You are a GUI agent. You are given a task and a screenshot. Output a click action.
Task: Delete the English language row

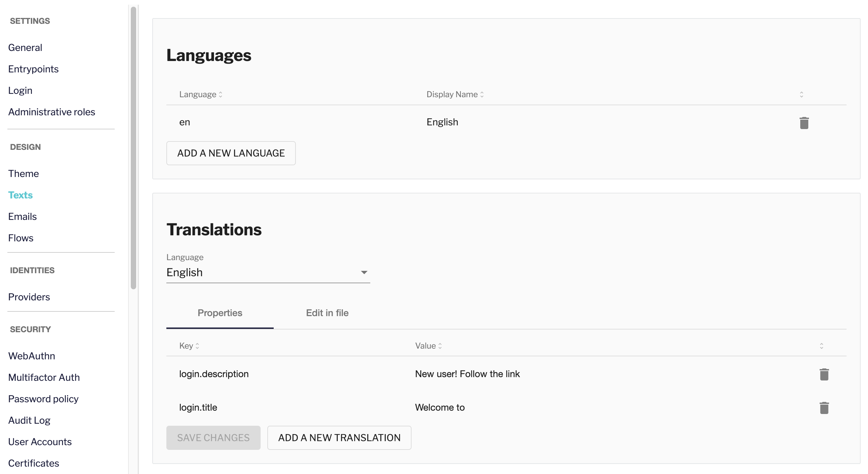coord(804,123)
